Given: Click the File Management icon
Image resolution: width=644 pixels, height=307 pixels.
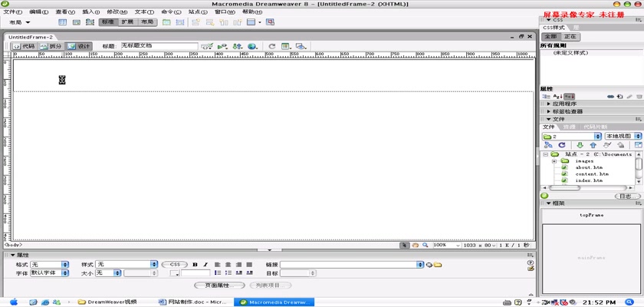Looking at the screenshot, I should pyautogui.click(x=238, y=47).
